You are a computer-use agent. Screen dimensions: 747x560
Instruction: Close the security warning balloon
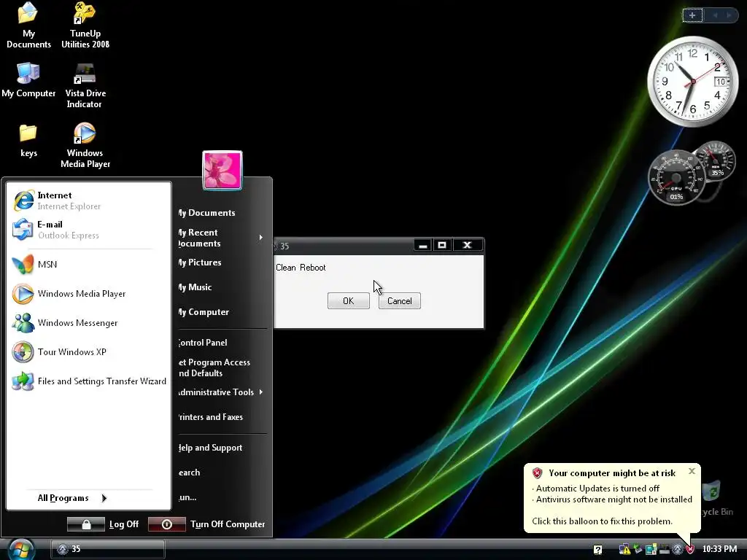pos(692,471)
